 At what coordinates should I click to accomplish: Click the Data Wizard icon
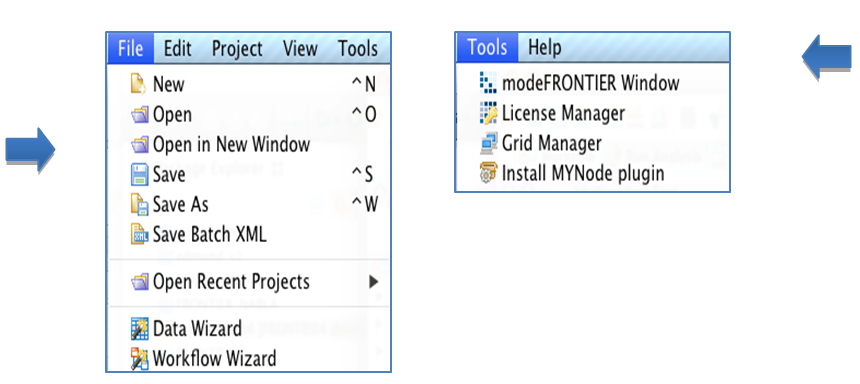[139, 329]
